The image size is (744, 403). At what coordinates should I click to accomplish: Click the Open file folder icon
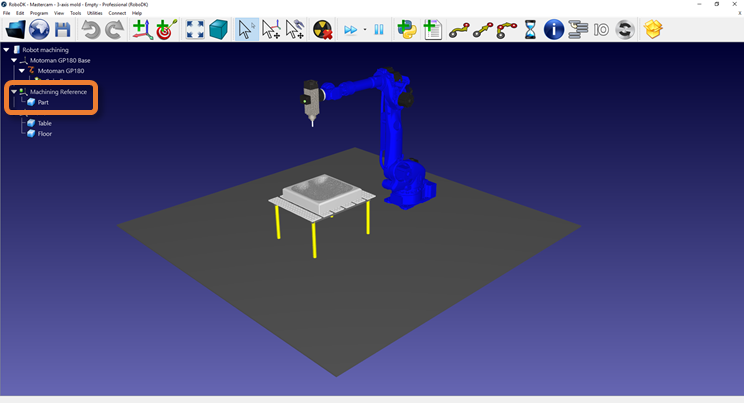[15, 30]
